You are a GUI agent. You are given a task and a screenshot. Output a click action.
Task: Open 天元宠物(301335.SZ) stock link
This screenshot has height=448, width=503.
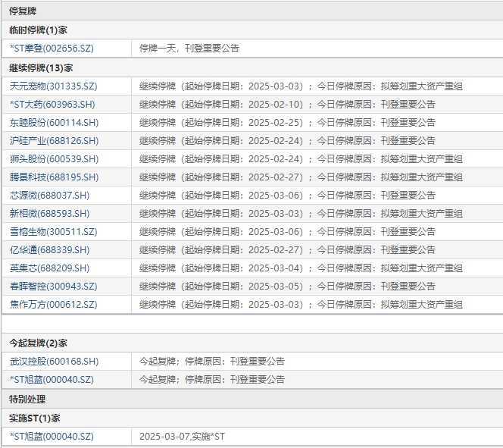(53, 86)
